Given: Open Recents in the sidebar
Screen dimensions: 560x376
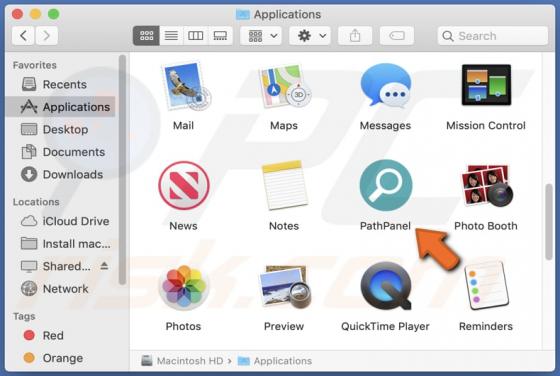Looking at the screenshot, I should pyautogui.click(x=60, y=85).
